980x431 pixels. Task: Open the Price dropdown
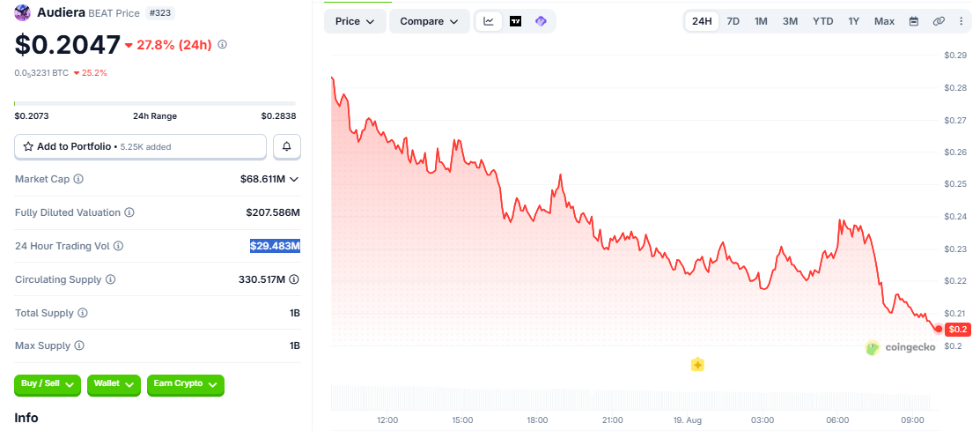[355, 21]
